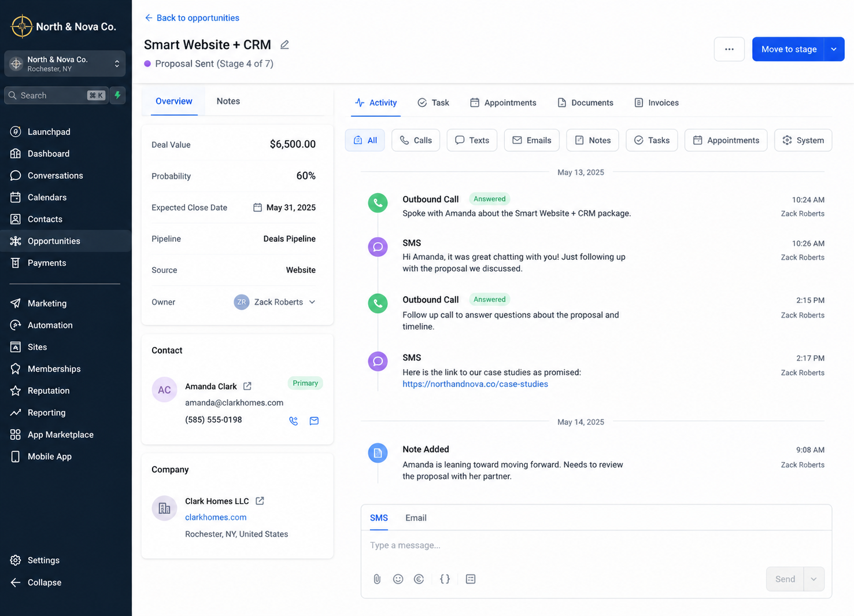The height and width of the screenshot is (616, 854).
Task: Switch to the Notes tab beside Overview
Action: (228, 101)
